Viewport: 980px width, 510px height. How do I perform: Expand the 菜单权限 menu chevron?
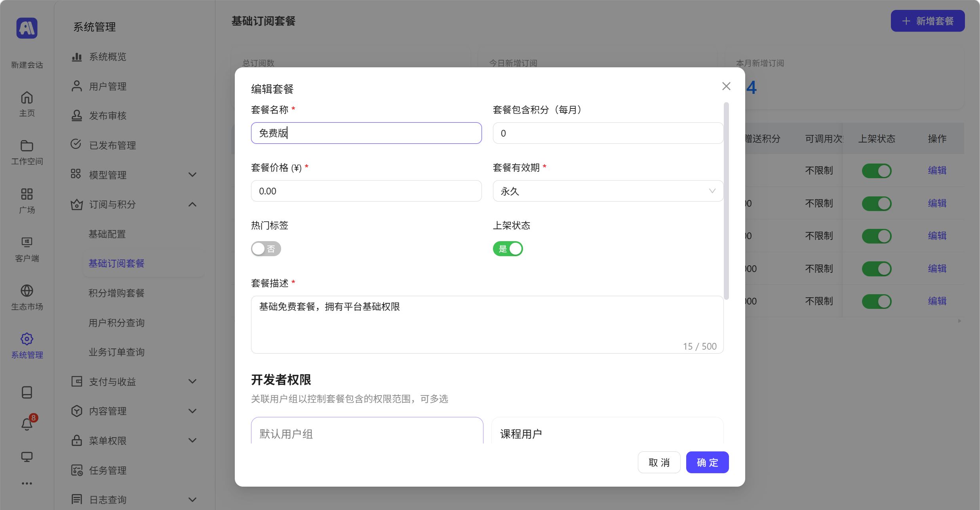[192, 440]
